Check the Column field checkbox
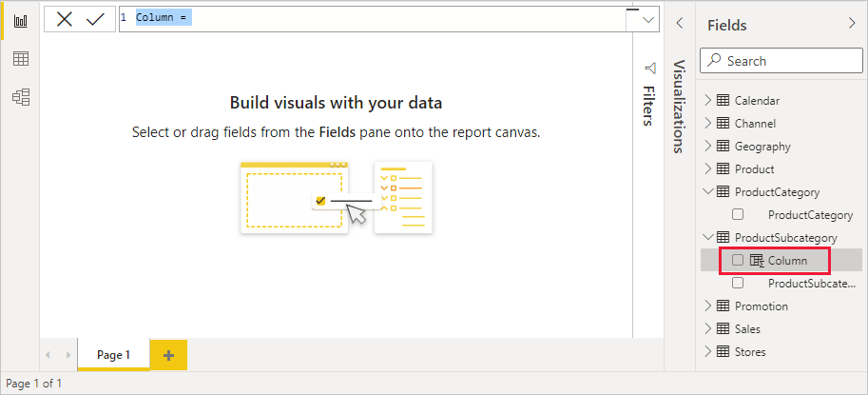The height and width of the screenshot is (395, 868). (738, 261)
